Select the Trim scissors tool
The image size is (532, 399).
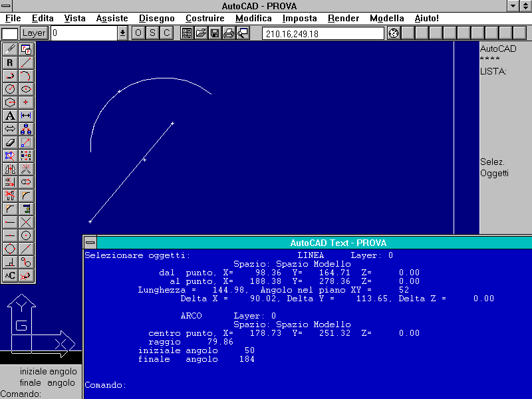10,196
